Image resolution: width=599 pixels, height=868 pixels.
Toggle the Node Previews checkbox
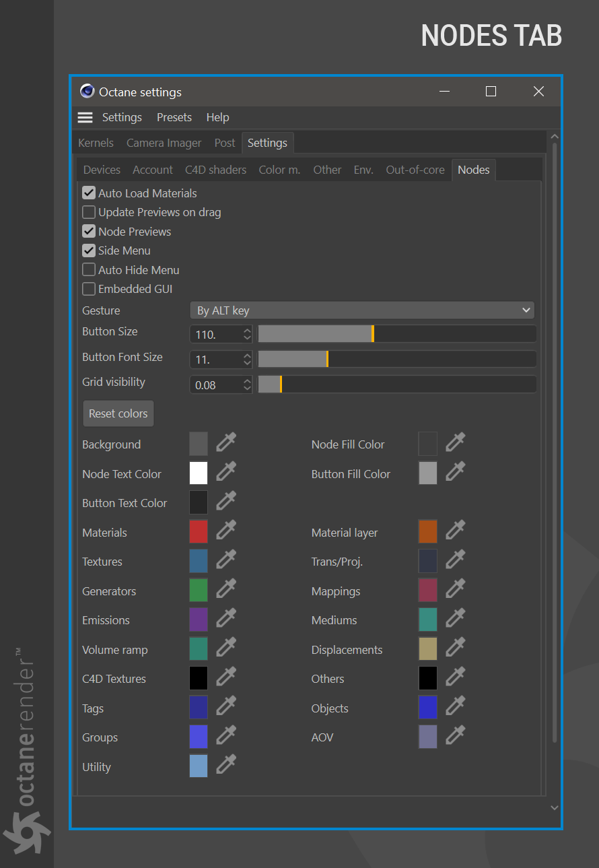click(89, 232)
